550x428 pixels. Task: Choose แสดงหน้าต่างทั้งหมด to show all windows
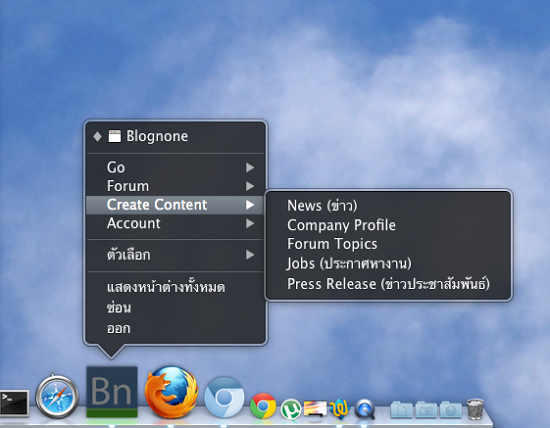175,287
